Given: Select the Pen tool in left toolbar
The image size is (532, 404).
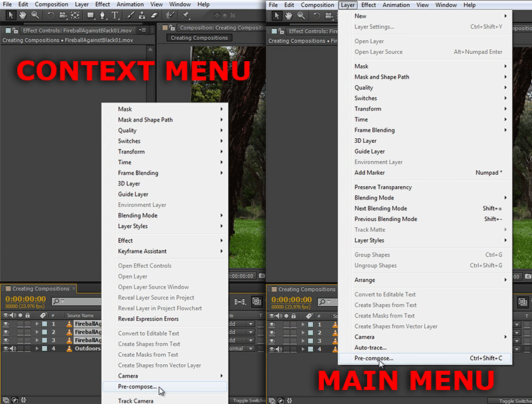Looking at the screenshot, I should tap(102, 15).
